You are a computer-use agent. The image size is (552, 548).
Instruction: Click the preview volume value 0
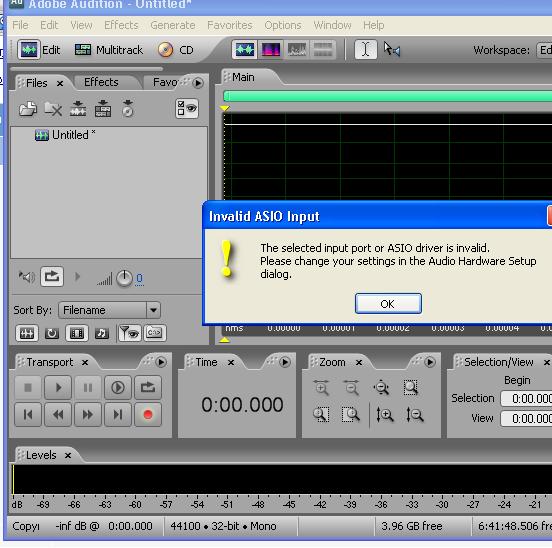pyautogui.click(x=139, y=279)
